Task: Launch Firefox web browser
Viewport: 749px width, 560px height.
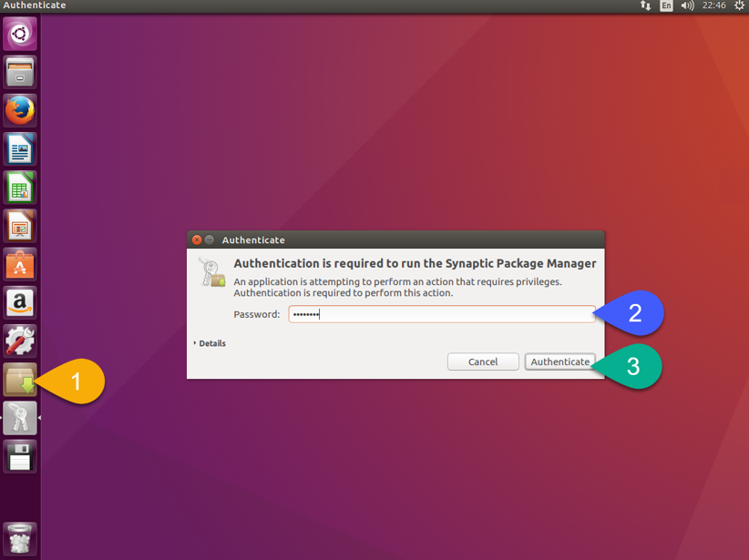Action: click(x=20, y=110)
